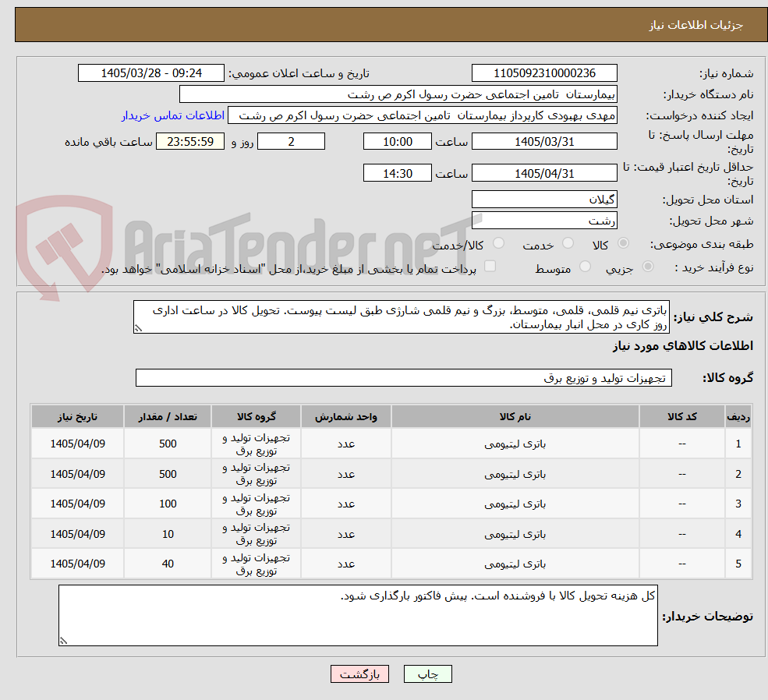Click the جزئیات اطلاعات نیاز page header

696,25
